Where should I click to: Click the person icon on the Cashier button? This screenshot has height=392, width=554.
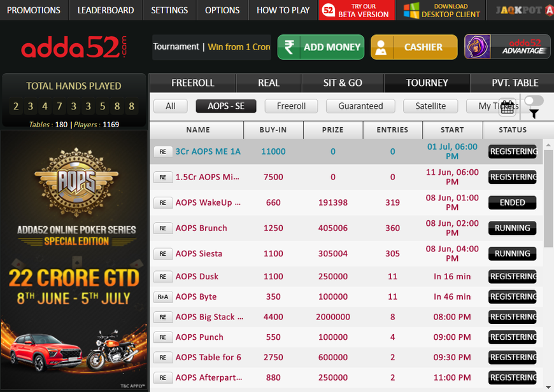point(381,47)
